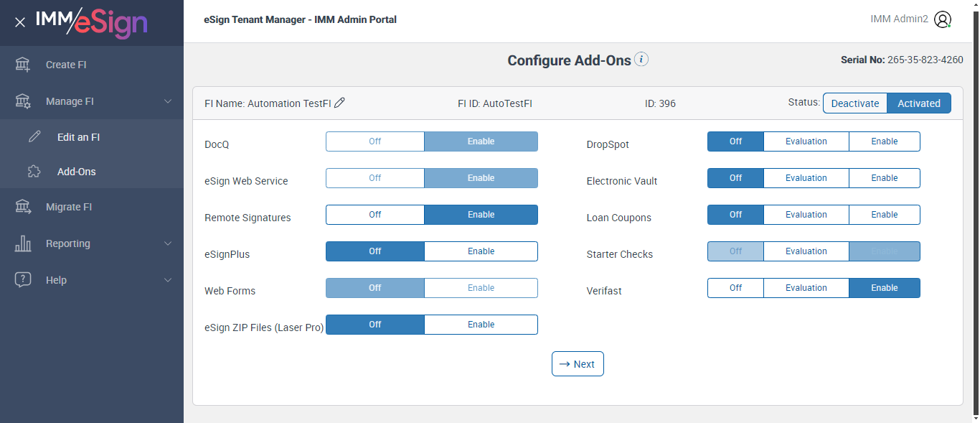This screenshot has height=423, width=980.
Task: Enable the eSignPlus add-on
Action: 481,251
